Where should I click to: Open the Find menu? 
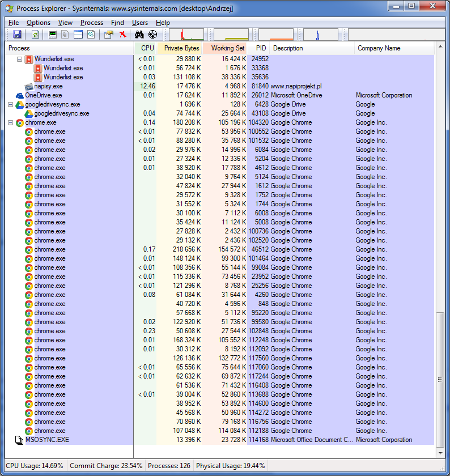tap(117, 23)
